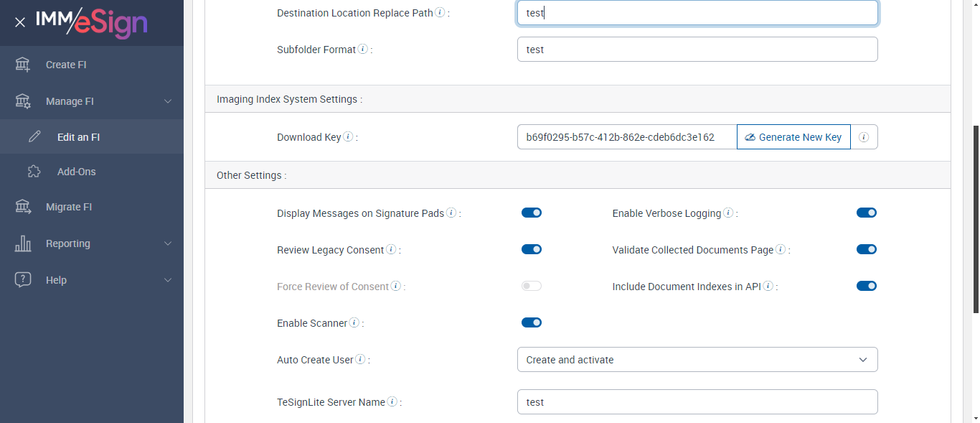Toggle Include Document Indexes in API
Screen dimensions: 980x423
coord(867,286)
